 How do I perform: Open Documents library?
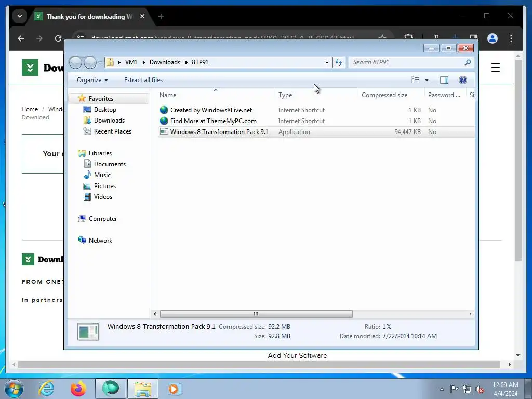(x=110, y=164)
